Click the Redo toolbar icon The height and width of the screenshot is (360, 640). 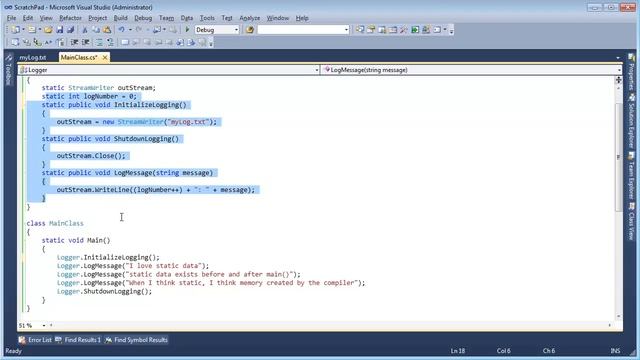pyautogui.click(x=139, y=30)
